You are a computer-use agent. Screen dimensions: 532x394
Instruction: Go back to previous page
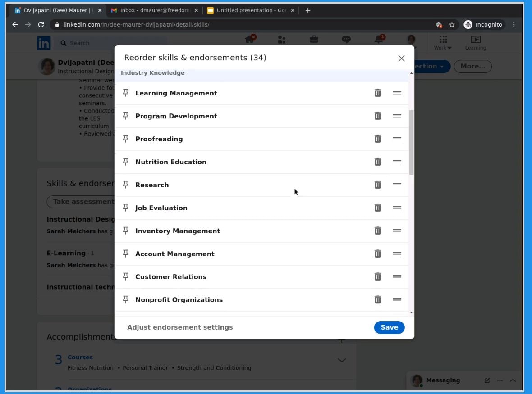[x=15, y=24]
